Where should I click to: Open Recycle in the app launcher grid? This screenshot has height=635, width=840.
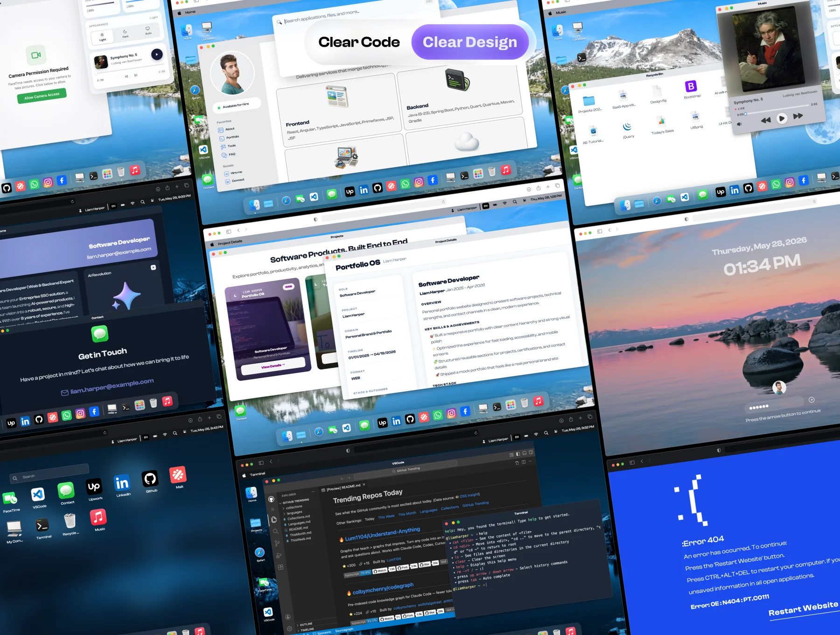[x=70, y=521]
